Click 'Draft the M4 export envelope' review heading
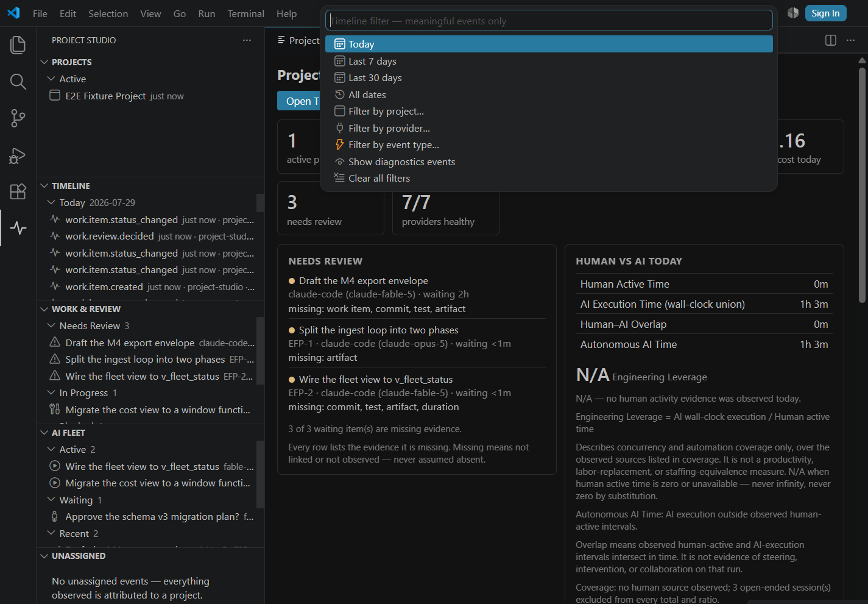 (364, 280)
